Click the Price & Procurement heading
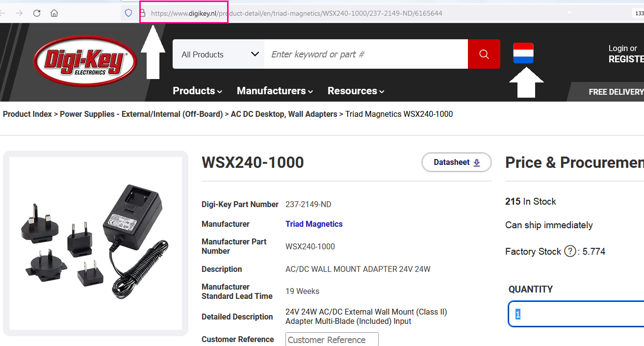The height and width of the screenshot is (346, 644). point(574,162)
